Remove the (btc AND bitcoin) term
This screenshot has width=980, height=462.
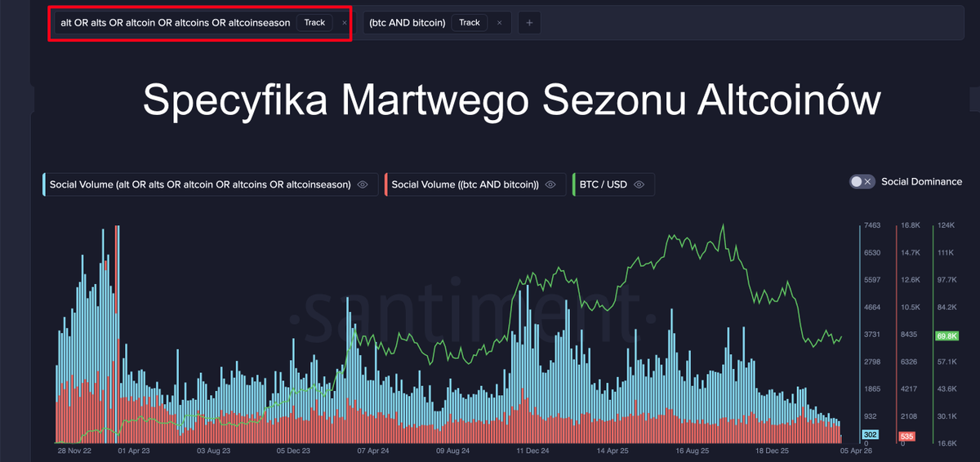point(499,23)
